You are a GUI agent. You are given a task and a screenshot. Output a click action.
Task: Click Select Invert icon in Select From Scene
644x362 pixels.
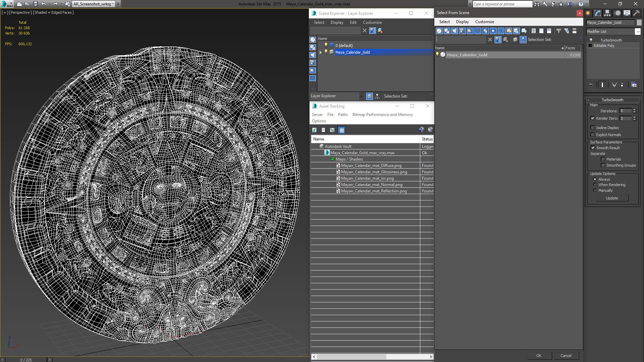[549, 31]
